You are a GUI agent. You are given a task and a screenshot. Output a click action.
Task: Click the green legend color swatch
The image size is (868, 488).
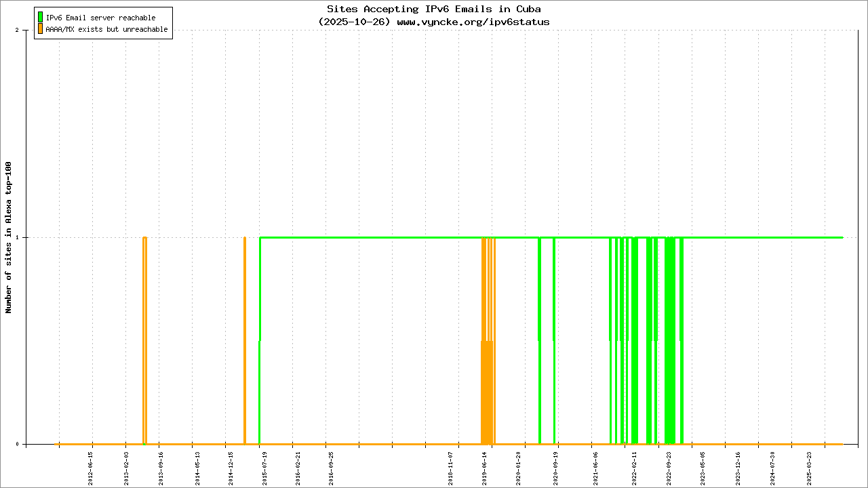pyautogui.click(x=41, y=17)
